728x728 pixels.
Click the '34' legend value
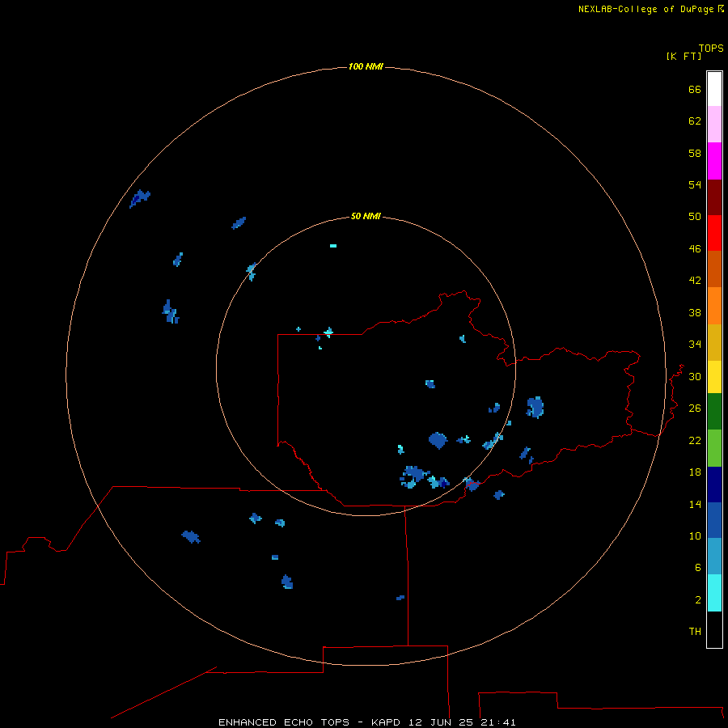695,345
